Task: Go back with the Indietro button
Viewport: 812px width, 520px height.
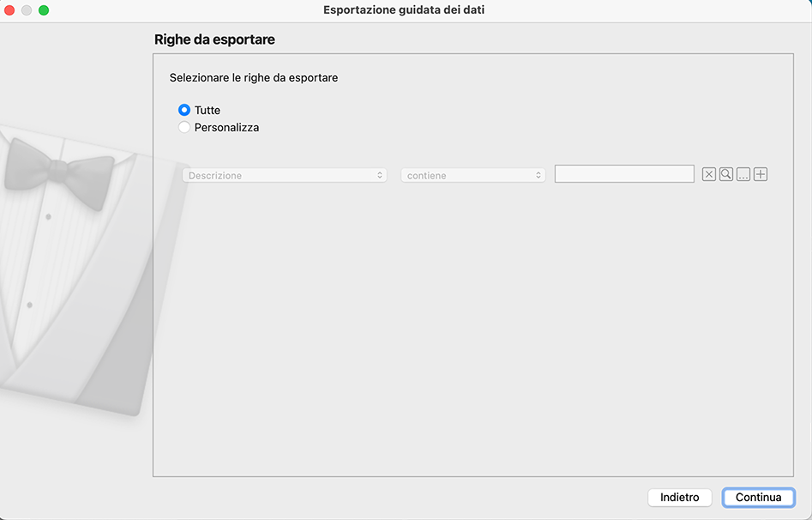Action: pyautogui.click(x=680, y=498)
